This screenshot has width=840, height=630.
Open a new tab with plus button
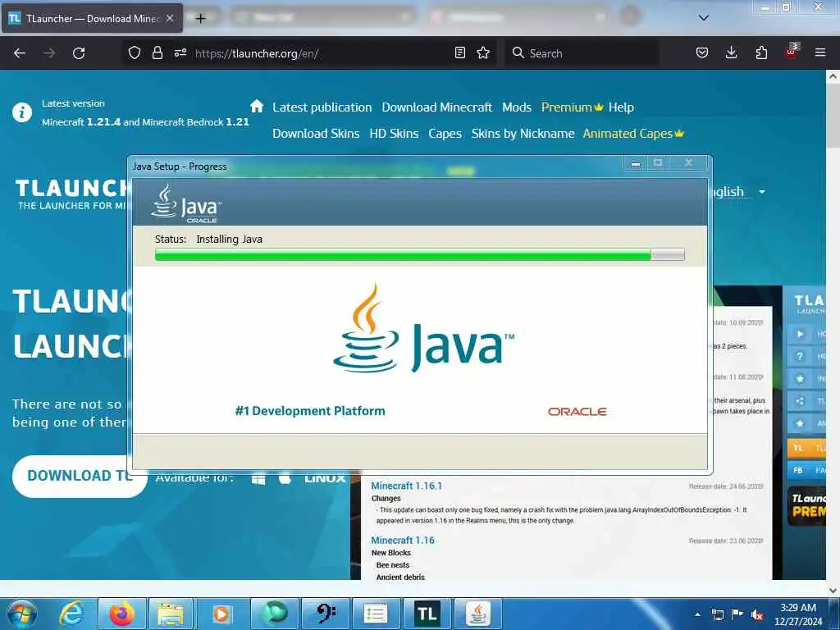pyautogui.click(x=200, y=19)
